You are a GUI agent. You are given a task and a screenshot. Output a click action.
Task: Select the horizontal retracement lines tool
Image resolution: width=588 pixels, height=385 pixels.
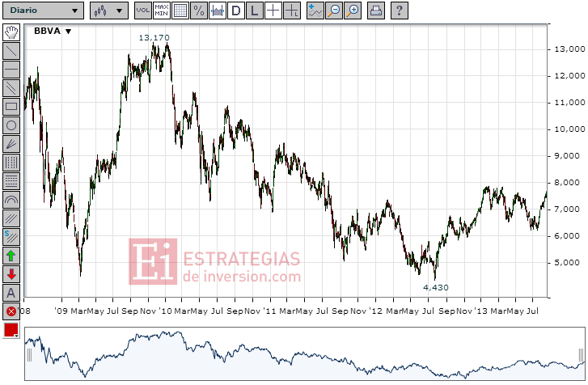pyautogui.click(x=11, y=181)
